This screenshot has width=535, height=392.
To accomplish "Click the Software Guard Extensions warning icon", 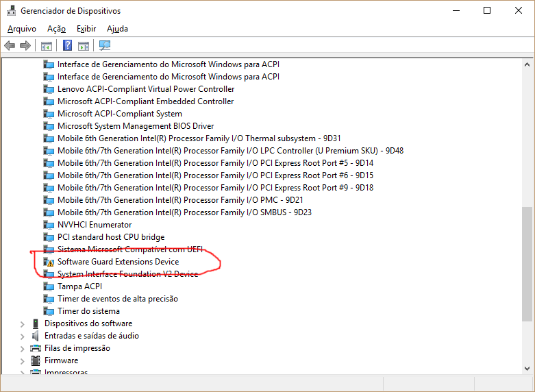I will pyautogui.click(x=49, y=262).
